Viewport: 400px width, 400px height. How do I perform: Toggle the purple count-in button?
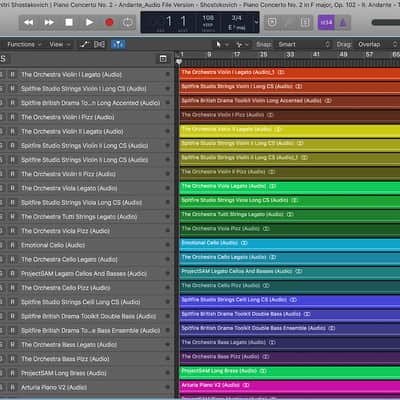[x=326, y=23]
